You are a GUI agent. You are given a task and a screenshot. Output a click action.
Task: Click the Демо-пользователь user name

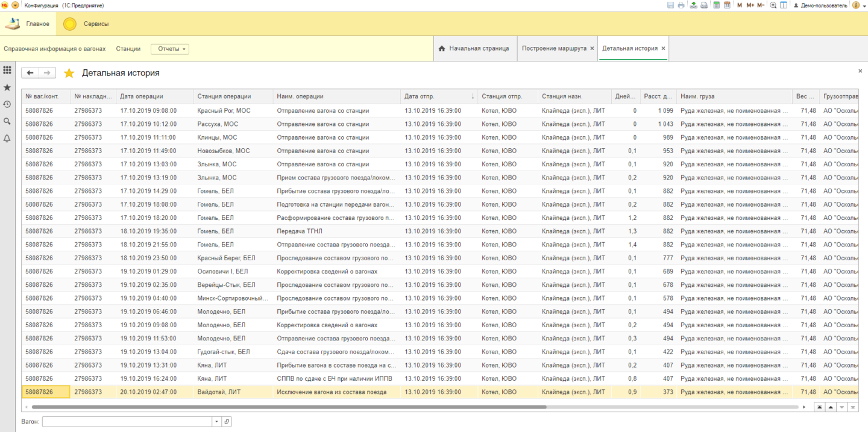823,5
